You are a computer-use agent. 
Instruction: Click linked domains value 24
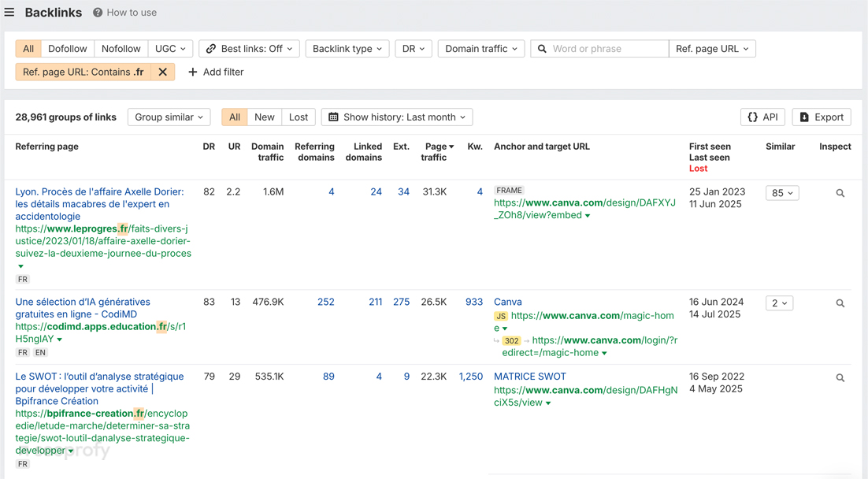[x=377, y=191]
